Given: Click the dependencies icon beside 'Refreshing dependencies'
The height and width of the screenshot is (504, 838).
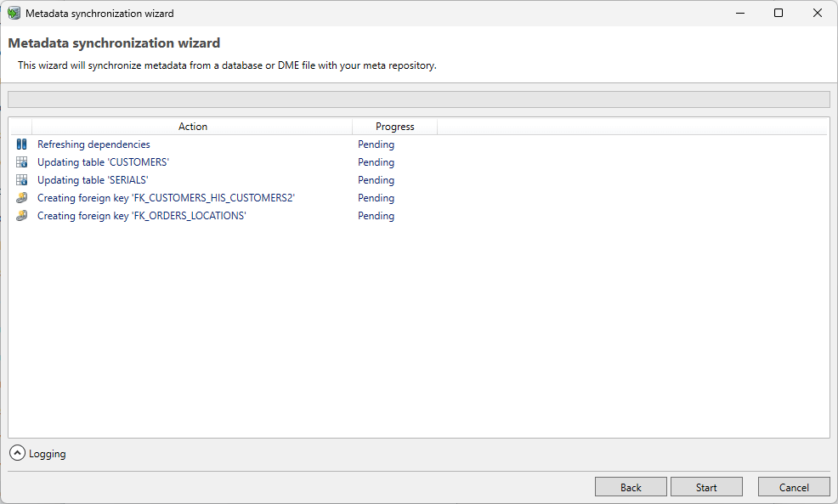Looking at the screenshot, I should pyautogui.click(x=21, y=144).
